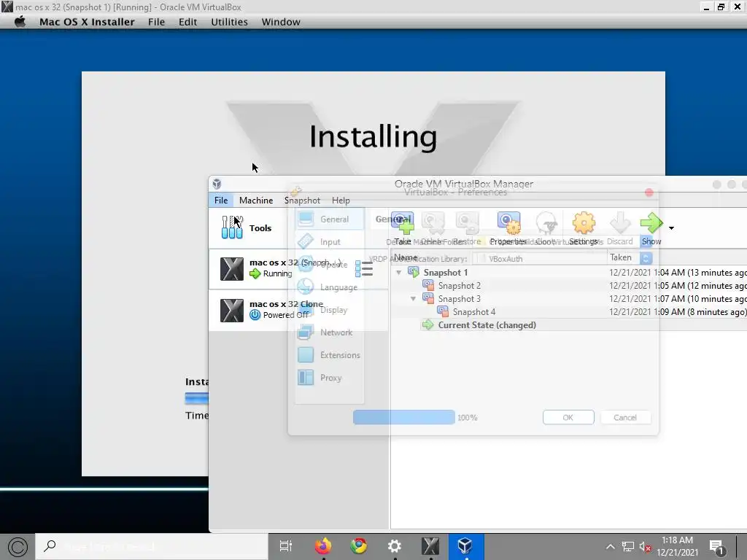Click the taskbar search box
The width and height of the screenshot is (747, 560).
[152, 547]
